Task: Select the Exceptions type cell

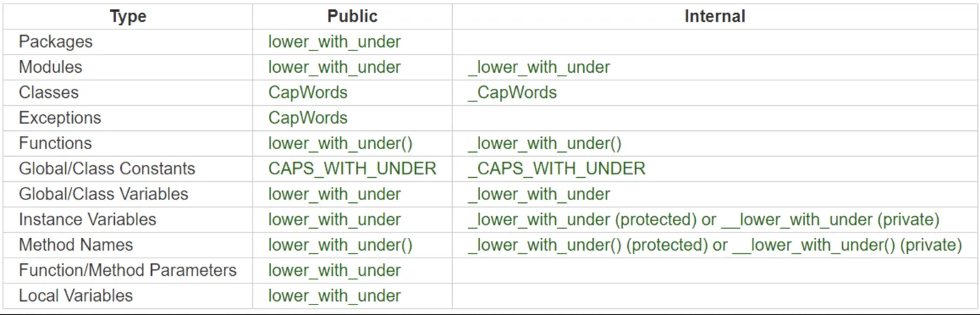Action: 59,118
